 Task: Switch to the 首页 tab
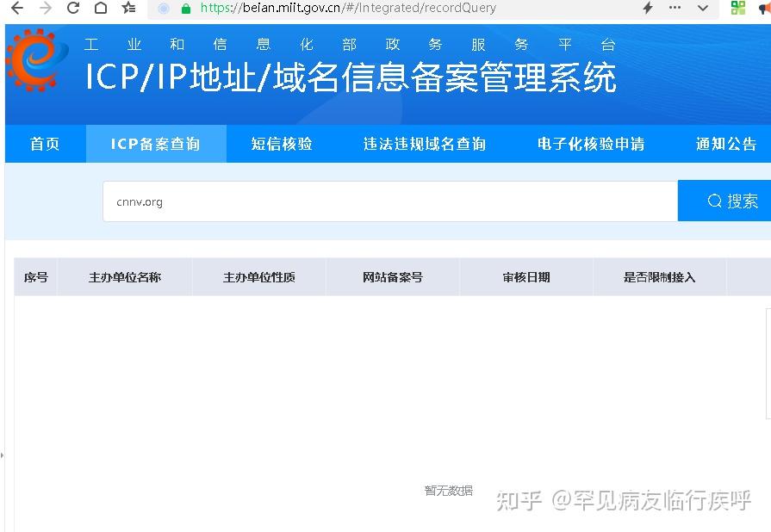pyautogui.click(x=45, y=144)
